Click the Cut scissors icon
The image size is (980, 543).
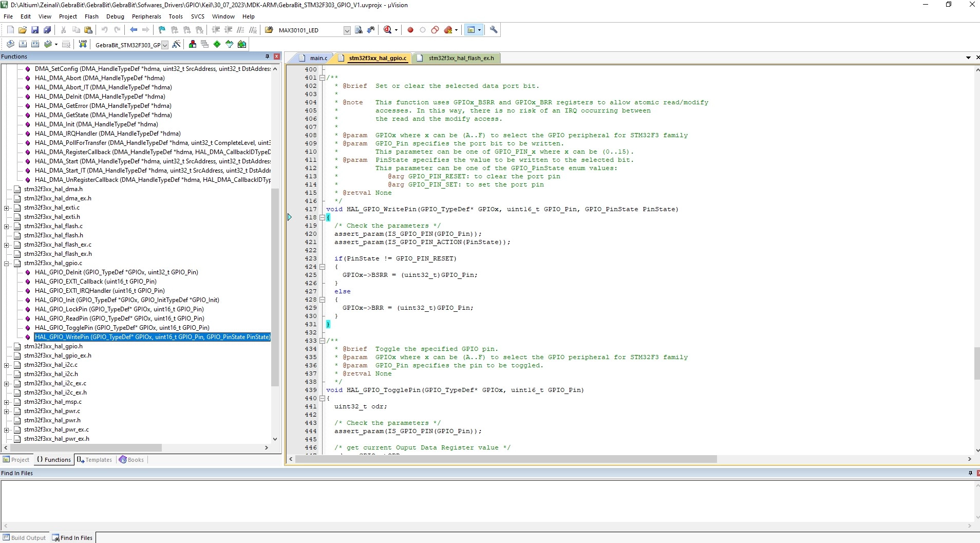point(64,30)
